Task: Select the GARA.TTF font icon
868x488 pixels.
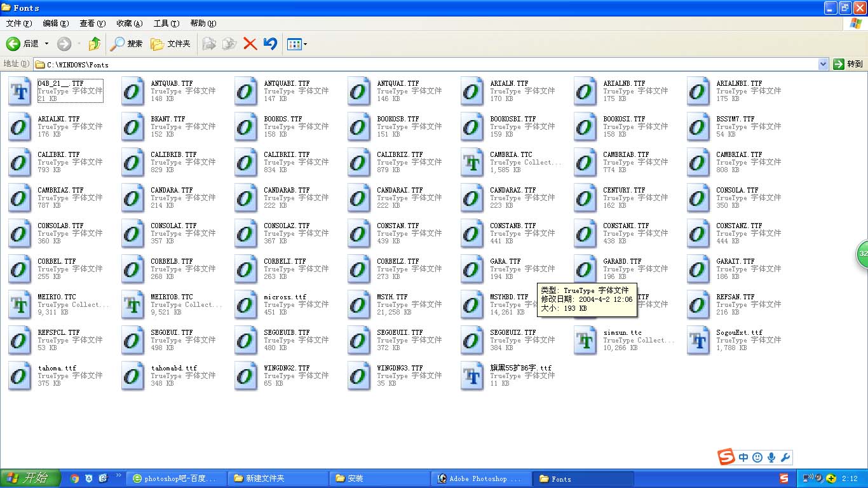Action: [472, 269]
